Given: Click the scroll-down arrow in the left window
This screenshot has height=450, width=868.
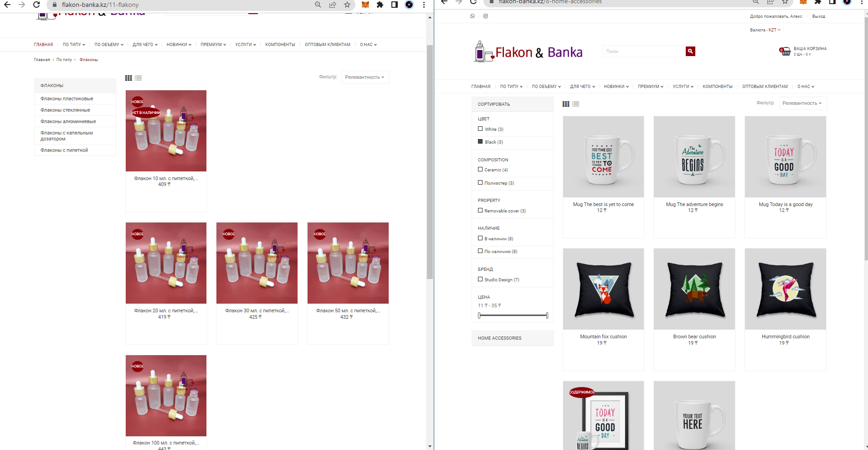Looking at the screenshot, I should coord(430,446).
